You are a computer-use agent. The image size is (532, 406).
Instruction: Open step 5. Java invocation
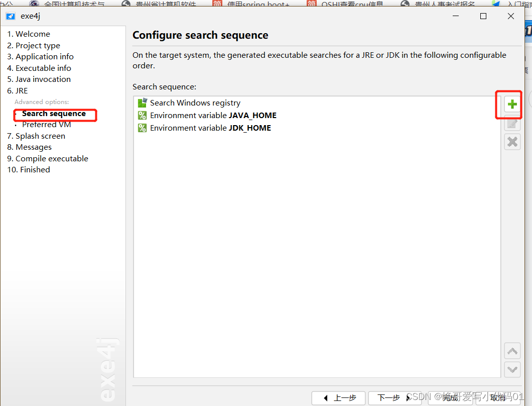tap(39, 79)
